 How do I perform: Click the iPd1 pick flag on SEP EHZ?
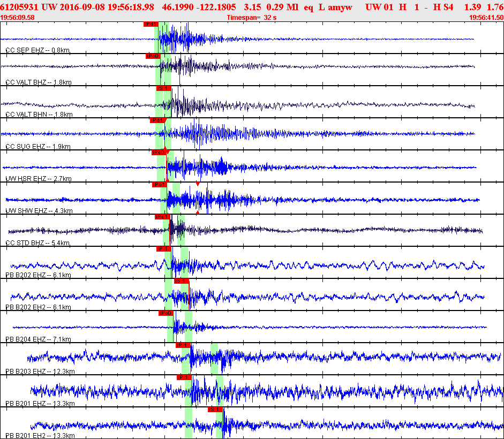(x=151, y=24)
